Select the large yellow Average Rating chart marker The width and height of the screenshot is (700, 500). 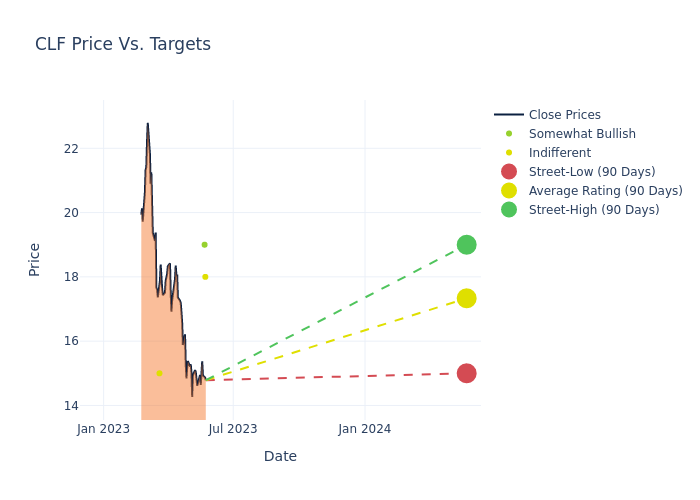[466, 299]
